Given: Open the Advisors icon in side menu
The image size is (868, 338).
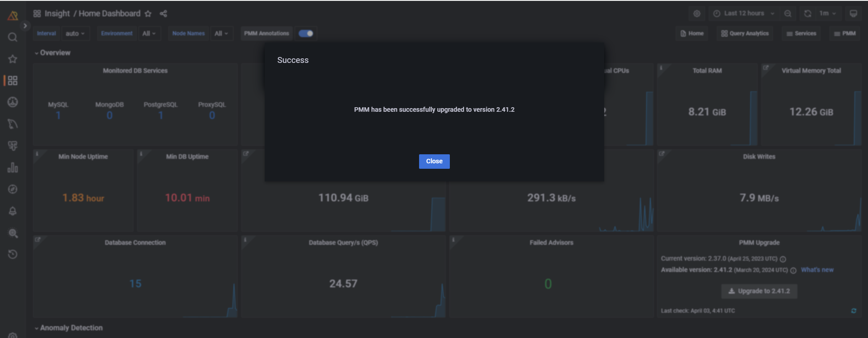Looking at the screenshot, I should [x=13, y=233].
